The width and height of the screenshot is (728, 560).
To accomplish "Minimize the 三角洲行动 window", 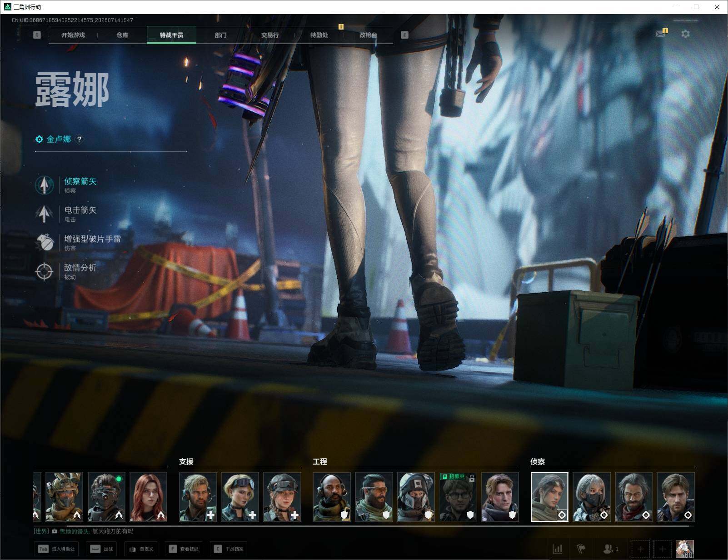I will pyautogui.click(x=675, y=7).
